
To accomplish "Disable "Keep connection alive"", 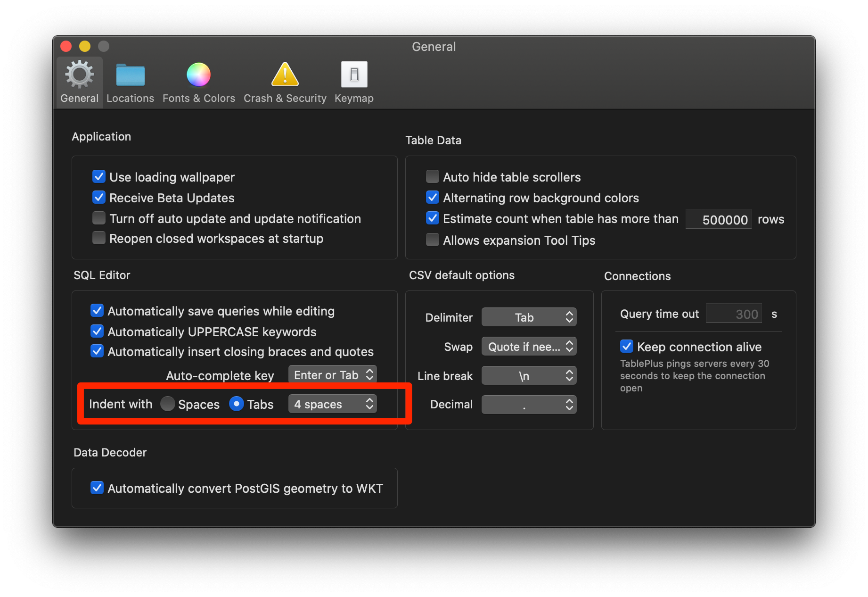I will [x=627, y=346].
